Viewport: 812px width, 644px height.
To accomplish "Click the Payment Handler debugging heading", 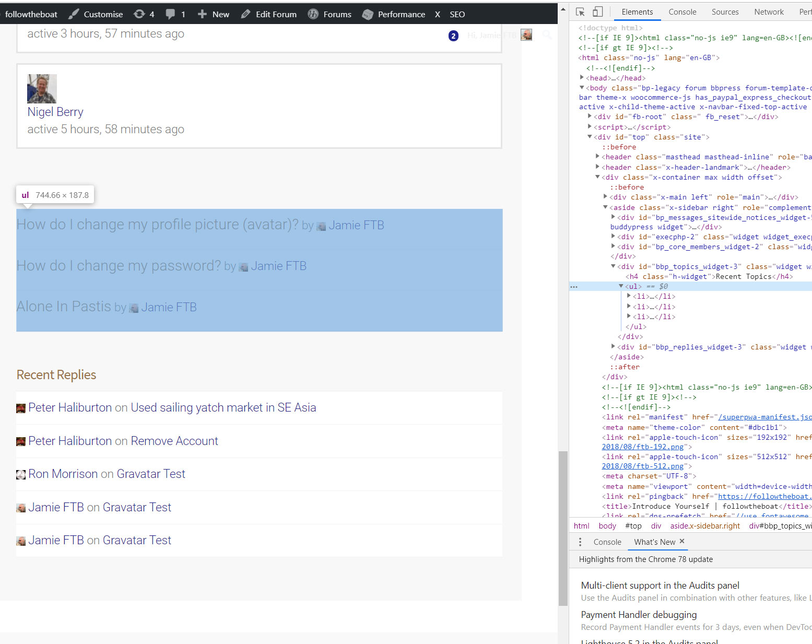I will tap(639, 615).
